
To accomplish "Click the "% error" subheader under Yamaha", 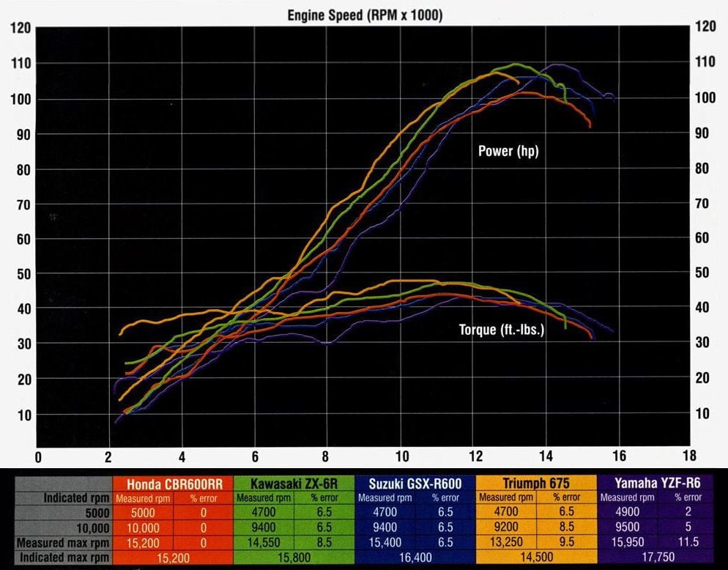I will pos(688,497).
